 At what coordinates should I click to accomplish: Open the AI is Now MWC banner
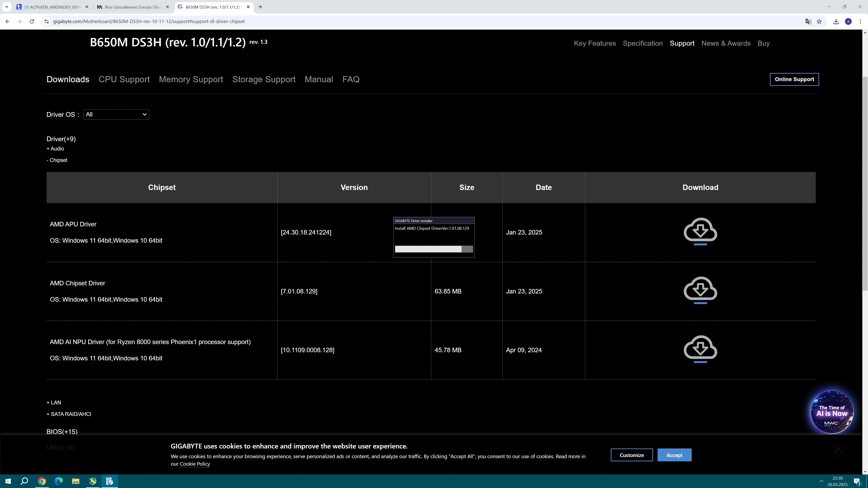pyautogui.click(x=831, y=412)
